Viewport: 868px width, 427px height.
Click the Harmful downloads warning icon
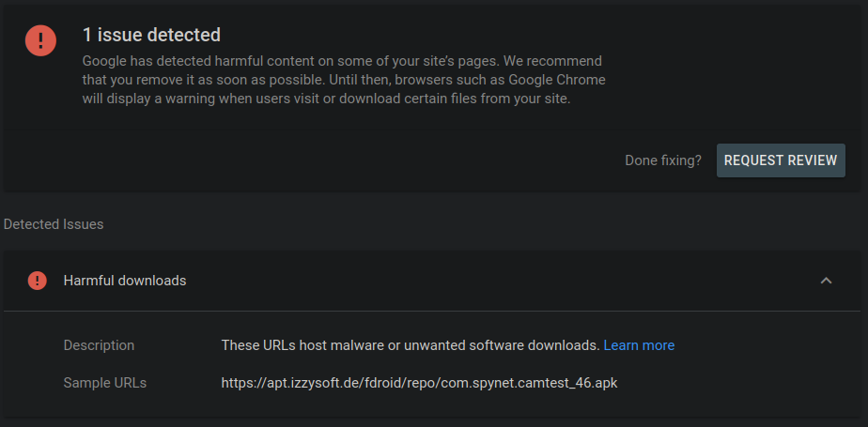(x=37, y=281)
